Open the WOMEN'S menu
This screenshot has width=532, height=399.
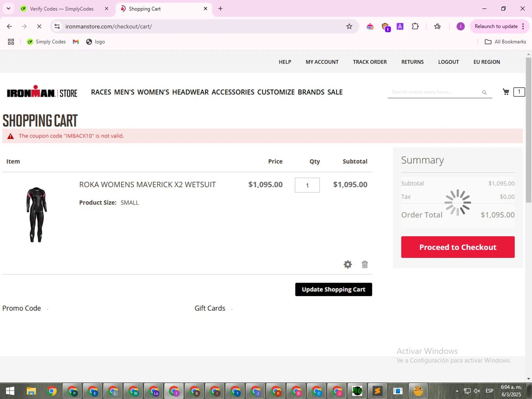[x=153, y=92]
